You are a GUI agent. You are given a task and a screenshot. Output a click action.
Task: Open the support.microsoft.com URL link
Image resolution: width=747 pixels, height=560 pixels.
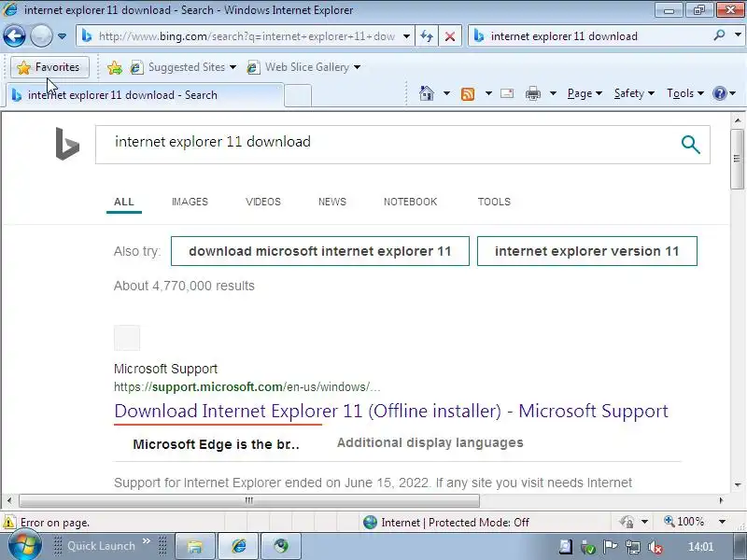tap(247, 387)
